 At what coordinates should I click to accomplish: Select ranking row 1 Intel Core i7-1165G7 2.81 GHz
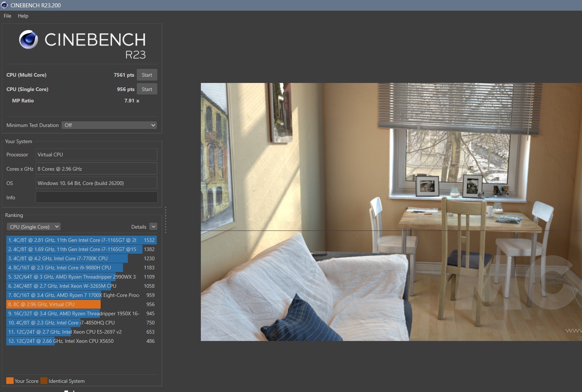(x=82, y=240)
